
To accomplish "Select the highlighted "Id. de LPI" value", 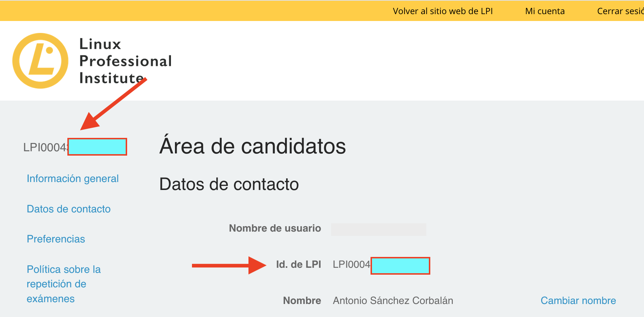I will (x=400, y=266).
